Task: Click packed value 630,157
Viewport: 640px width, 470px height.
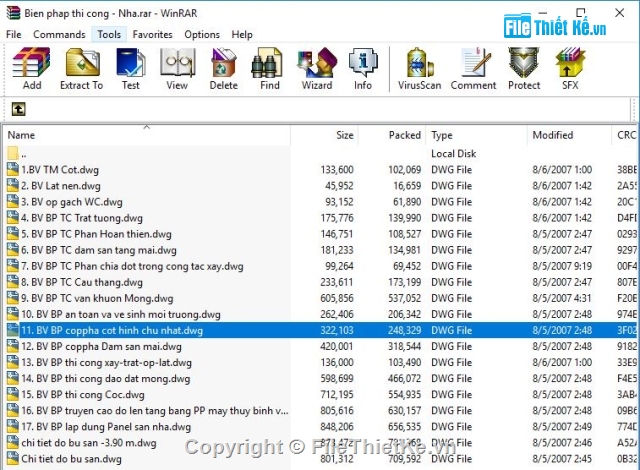Action: 404,410
